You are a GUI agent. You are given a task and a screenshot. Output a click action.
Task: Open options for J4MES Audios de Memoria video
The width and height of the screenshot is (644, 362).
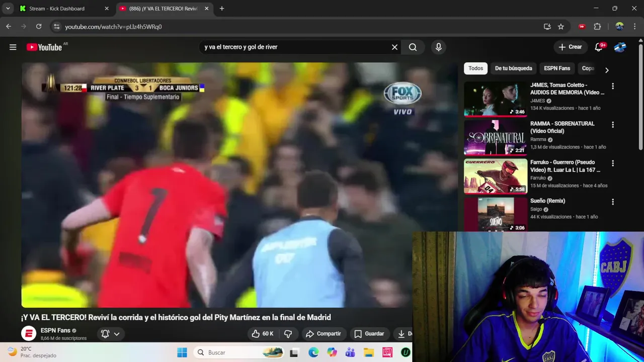(x=613, y=86)
